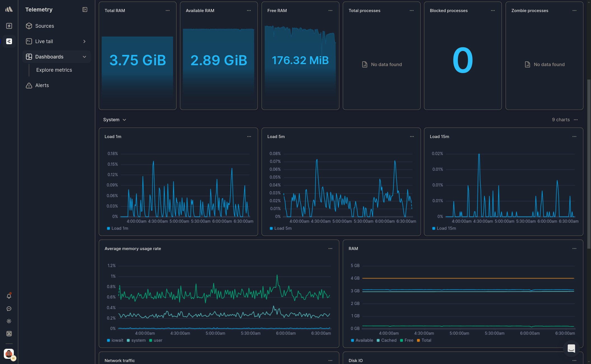Collapse the Telemetry sidebar panel
The width and height of the screenshot is (591, 364).
[x=85, y=9]
